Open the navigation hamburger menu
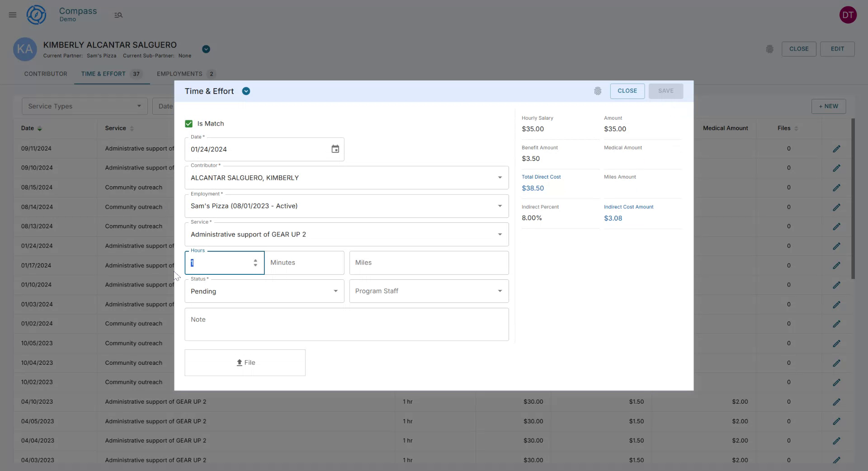This screenshot has width=868, height=471. coord(12,14)
